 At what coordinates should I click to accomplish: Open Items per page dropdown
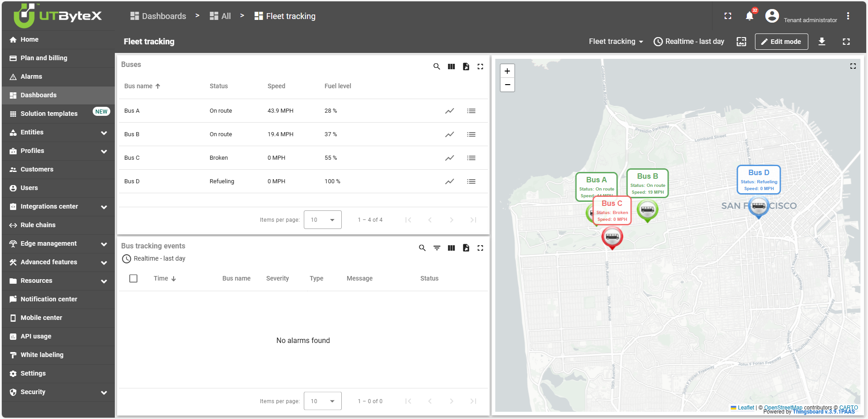coord(322,219)
